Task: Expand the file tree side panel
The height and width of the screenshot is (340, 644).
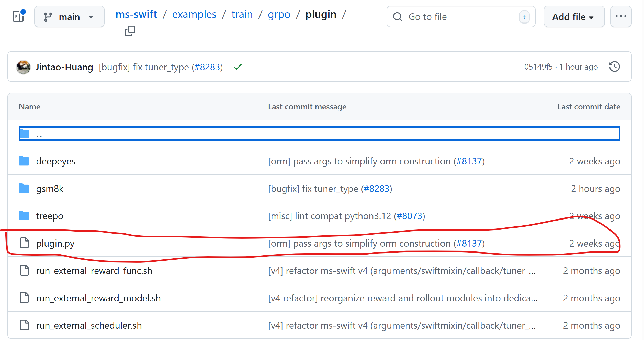Action: tap(18, 16)
